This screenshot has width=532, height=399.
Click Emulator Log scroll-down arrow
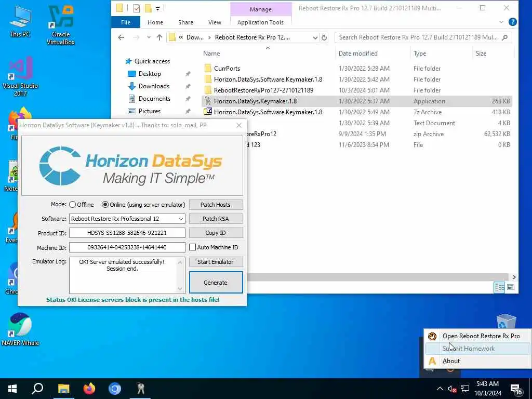point(180,289)
